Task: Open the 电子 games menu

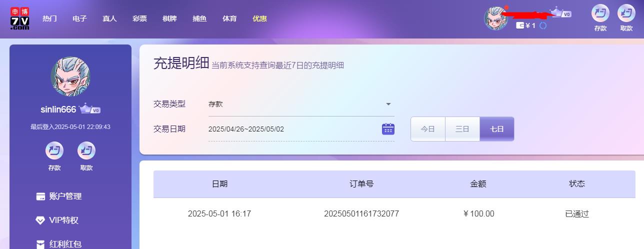Action: [x=79, y=18]
